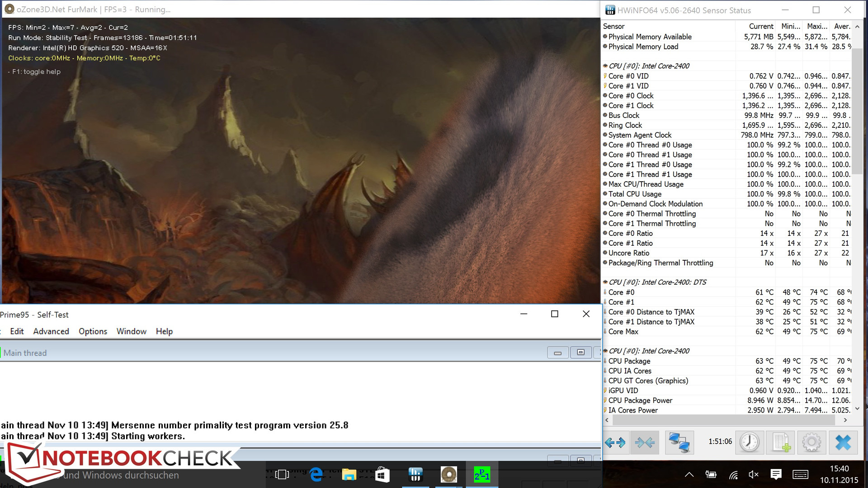Click the clock icon to reset sensor timer
The image size is (868, 488).
(749, 442)
